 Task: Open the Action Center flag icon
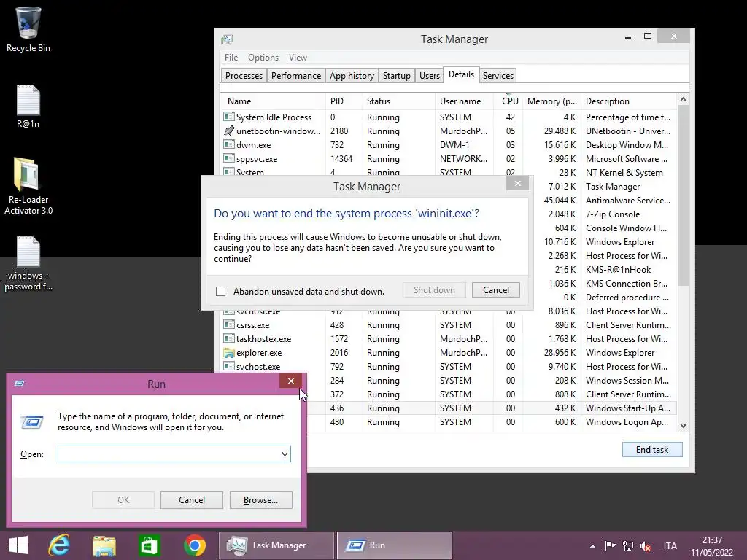[610, 545]
